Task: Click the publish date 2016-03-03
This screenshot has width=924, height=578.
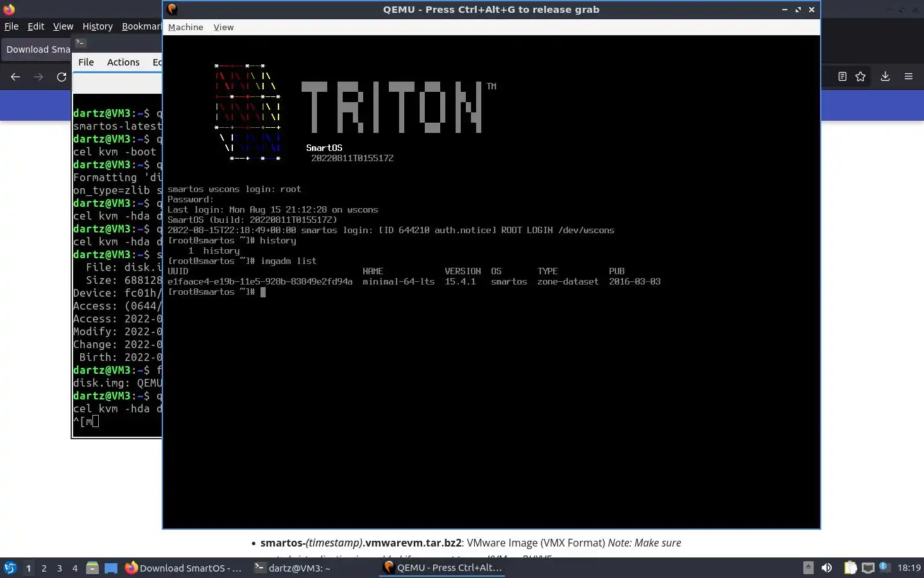Action: [x=635, y=281]
